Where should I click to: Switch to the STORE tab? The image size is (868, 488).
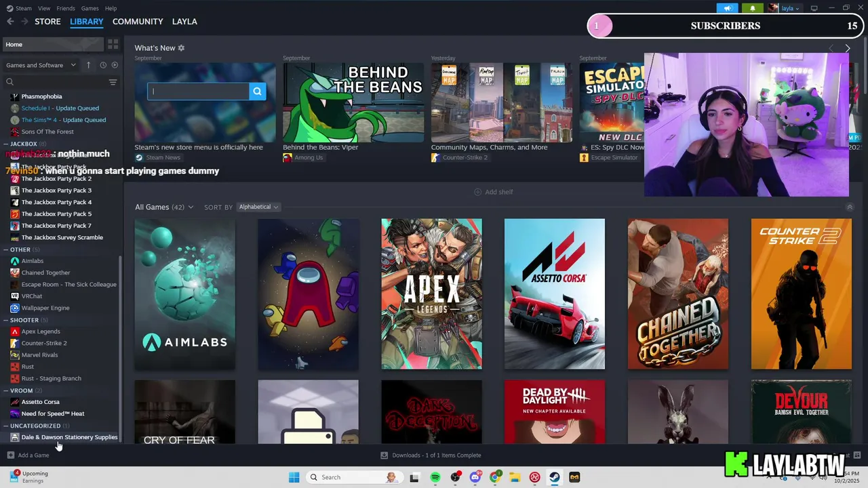(47, 22)
